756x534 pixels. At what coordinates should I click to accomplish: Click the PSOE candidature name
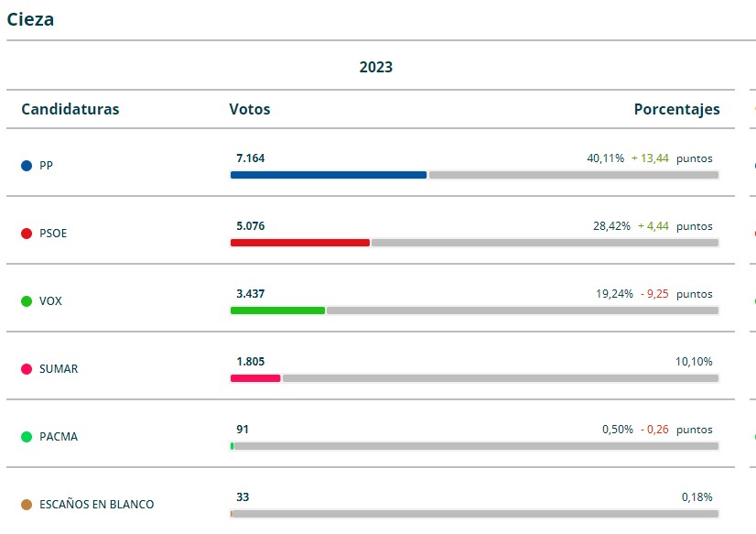pos(53,234)
